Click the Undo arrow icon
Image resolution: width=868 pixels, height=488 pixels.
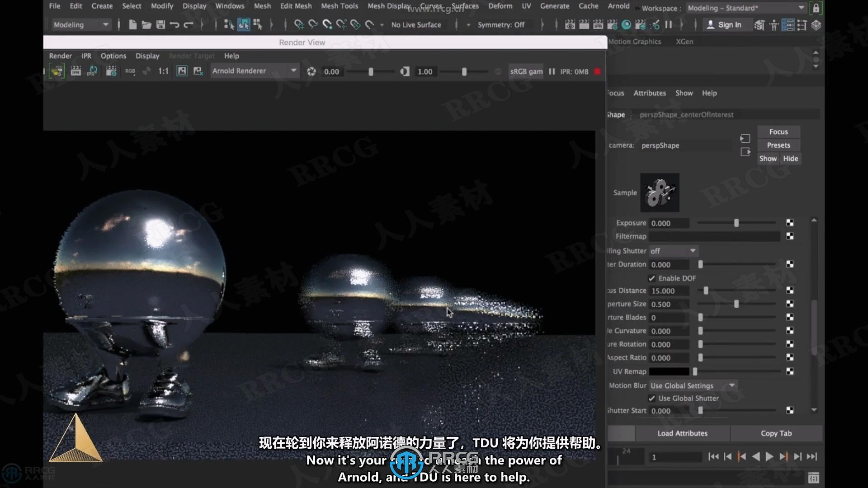175,24
